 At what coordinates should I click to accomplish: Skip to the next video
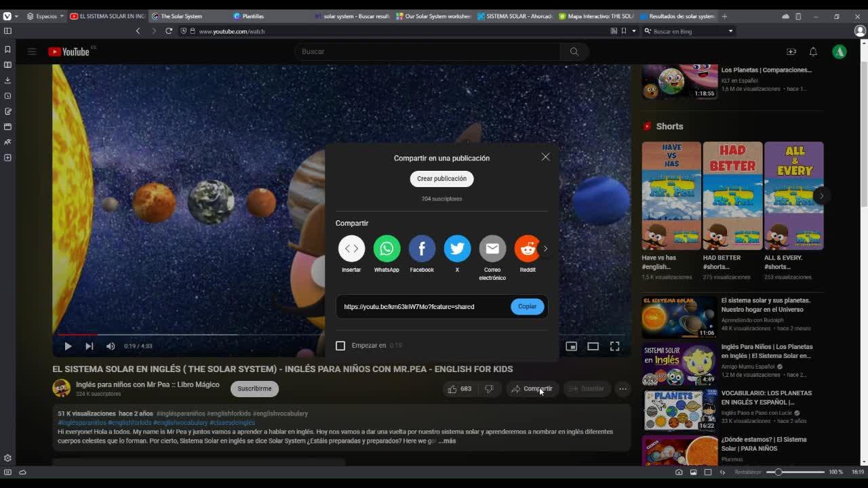click(x=90, y=346)
